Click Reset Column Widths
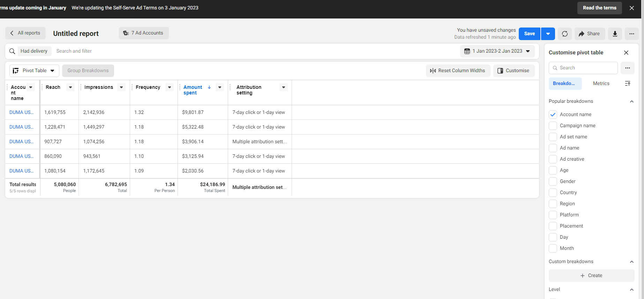The width and height of the screenshot is (644, 299). [x=458, y=71]
